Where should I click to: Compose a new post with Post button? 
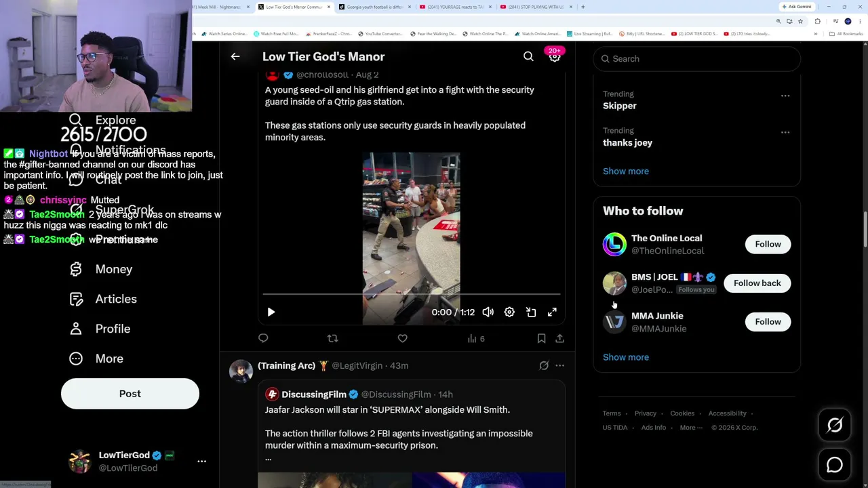(130, 394)
